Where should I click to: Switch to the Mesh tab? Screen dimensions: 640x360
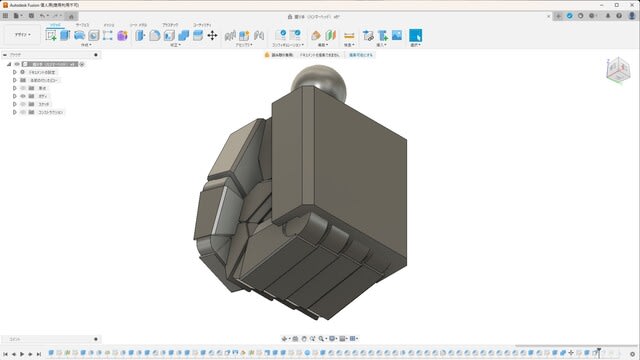pyautogui.click(x=109, y=25)
